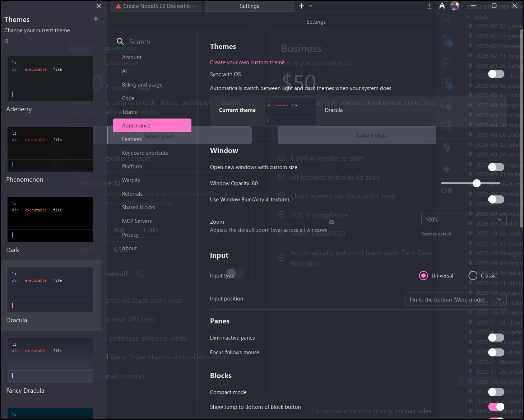524x420 pixels.
Task: Click the Create your own custom theme link
Action: click(x=247, y=62)
